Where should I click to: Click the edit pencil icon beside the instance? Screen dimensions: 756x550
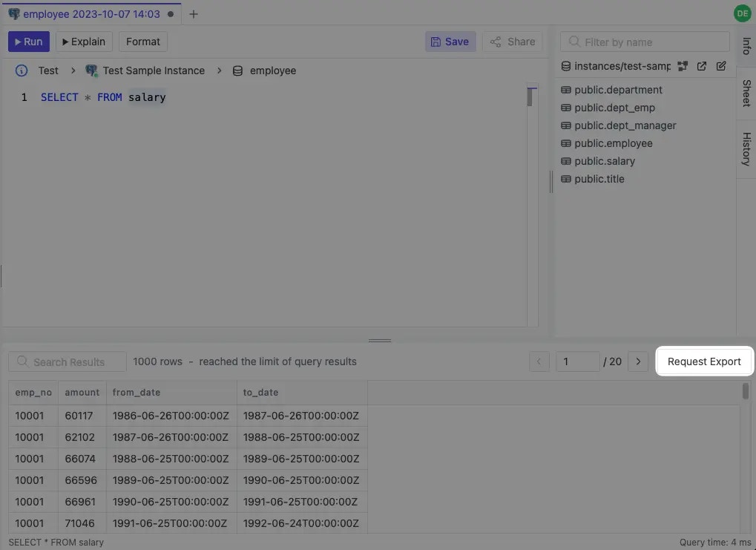coord(720,66)
